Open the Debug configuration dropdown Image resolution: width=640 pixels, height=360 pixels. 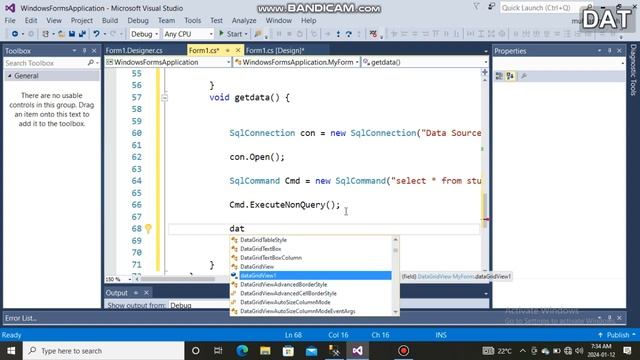pos(144,34)
